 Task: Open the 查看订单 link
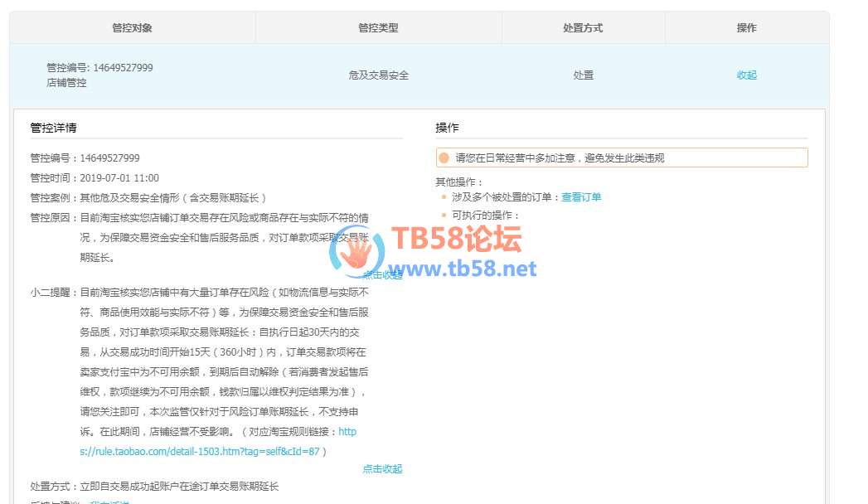click(581, 197)
